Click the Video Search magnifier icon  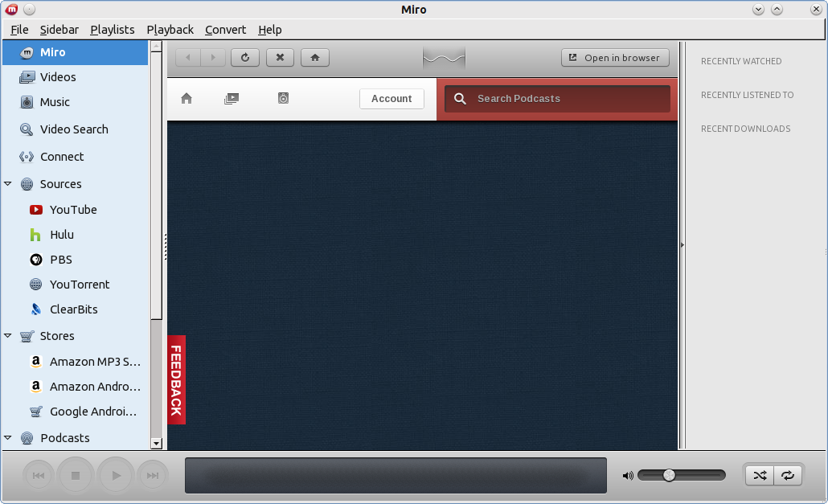(x=26, y=129)
